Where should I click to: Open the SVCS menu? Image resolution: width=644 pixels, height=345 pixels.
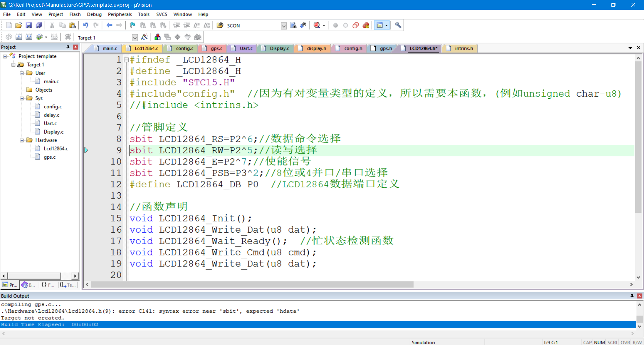[162, 14]
